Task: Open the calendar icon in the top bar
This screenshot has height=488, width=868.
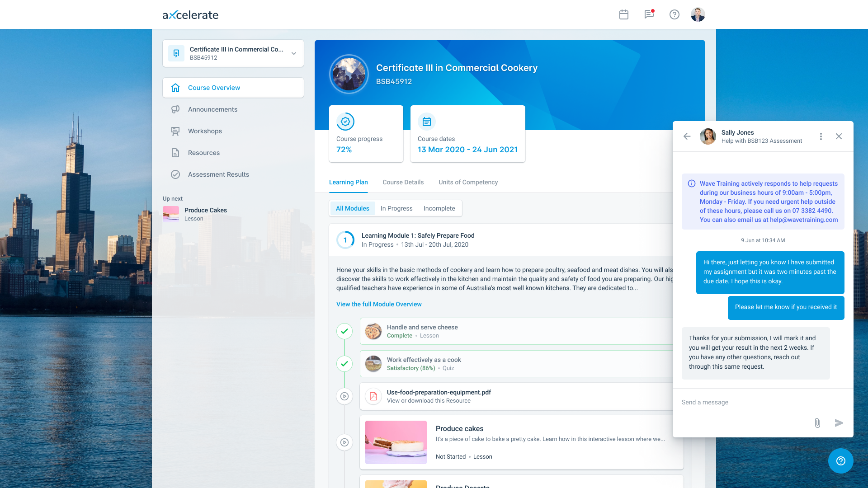Action: click(624, 14)
